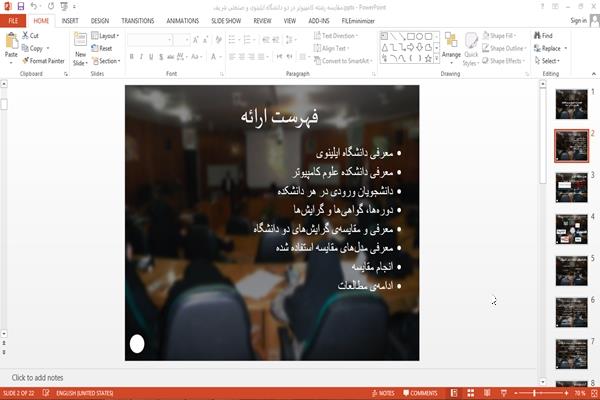
Task: Click to add notes field
Action: click(x=268, y=378)
